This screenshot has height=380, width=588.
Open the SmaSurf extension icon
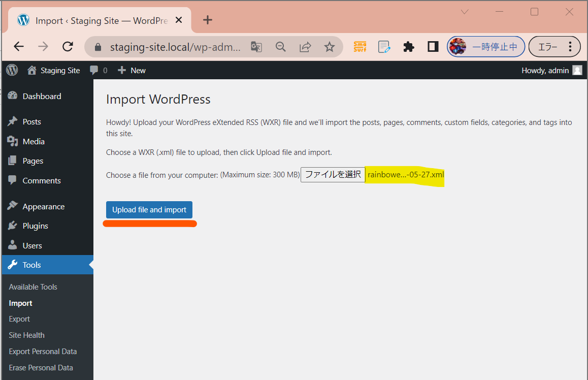pyautogui.click(x=360, y=47)
